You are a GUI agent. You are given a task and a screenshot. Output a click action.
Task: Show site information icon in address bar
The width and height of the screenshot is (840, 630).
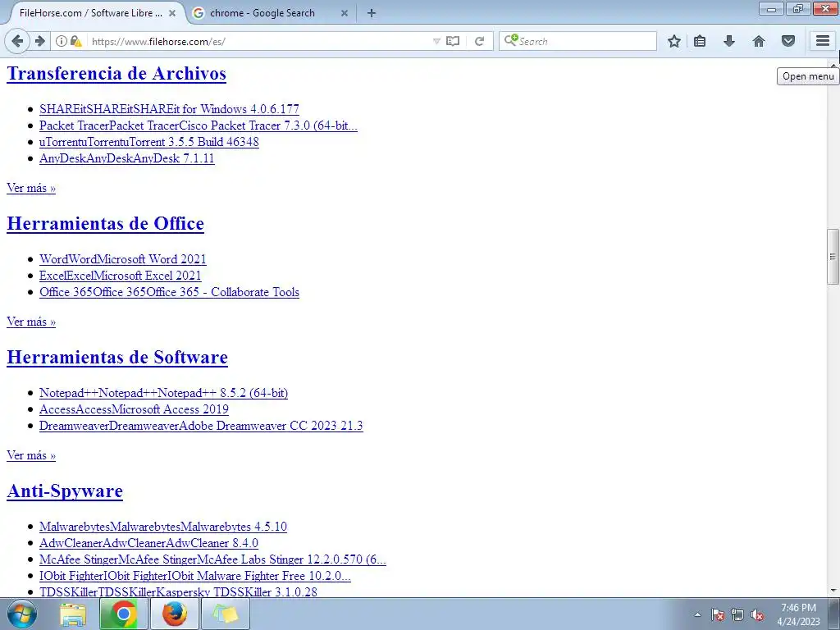(x=61, y=41)
